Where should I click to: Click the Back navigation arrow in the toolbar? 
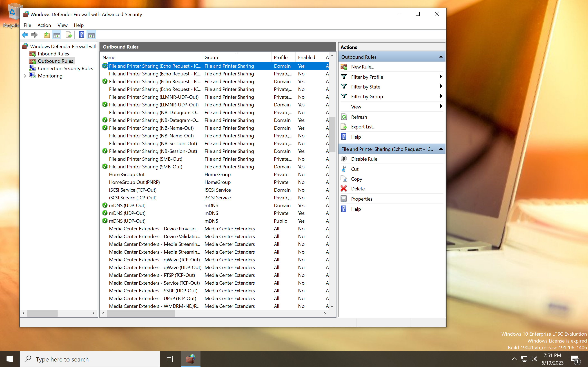(x=25, y=35)
